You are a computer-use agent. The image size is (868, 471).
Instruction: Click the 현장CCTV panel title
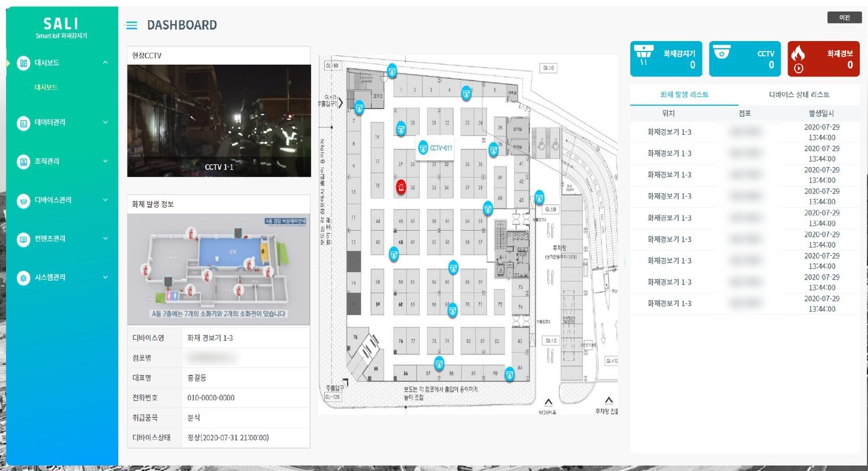[146, 56]
